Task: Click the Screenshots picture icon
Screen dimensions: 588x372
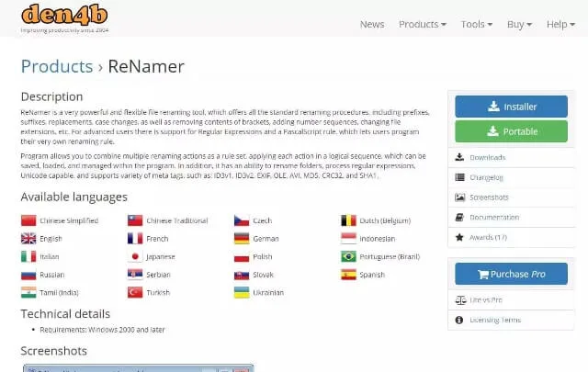Action: (459, 197)
